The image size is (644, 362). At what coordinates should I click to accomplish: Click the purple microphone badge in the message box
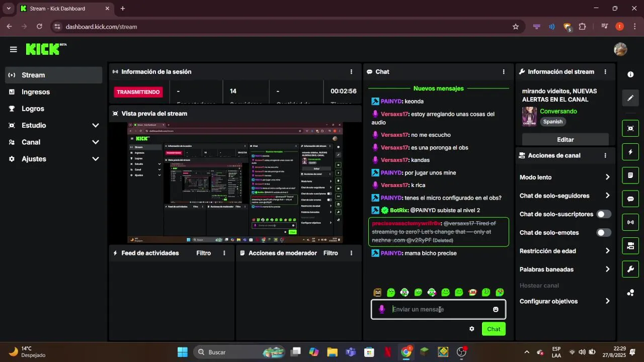click(382, 309)
